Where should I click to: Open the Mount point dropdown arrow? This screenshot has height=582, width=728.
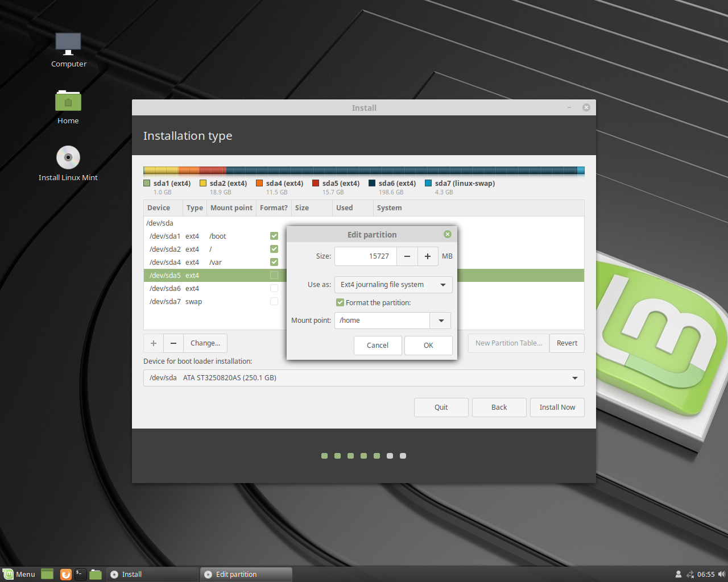coord(441,321)
